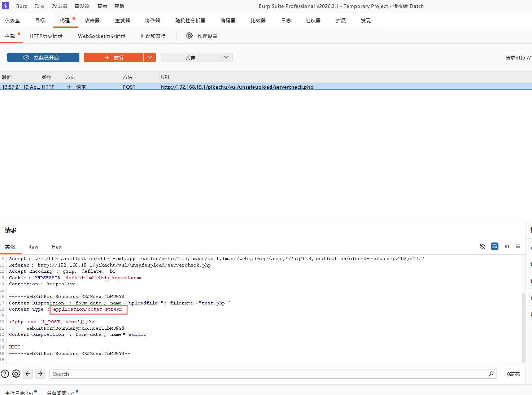532x395 pixels.
Task: Click the POST method cell in the row
Action: click(x=129, y=87)
